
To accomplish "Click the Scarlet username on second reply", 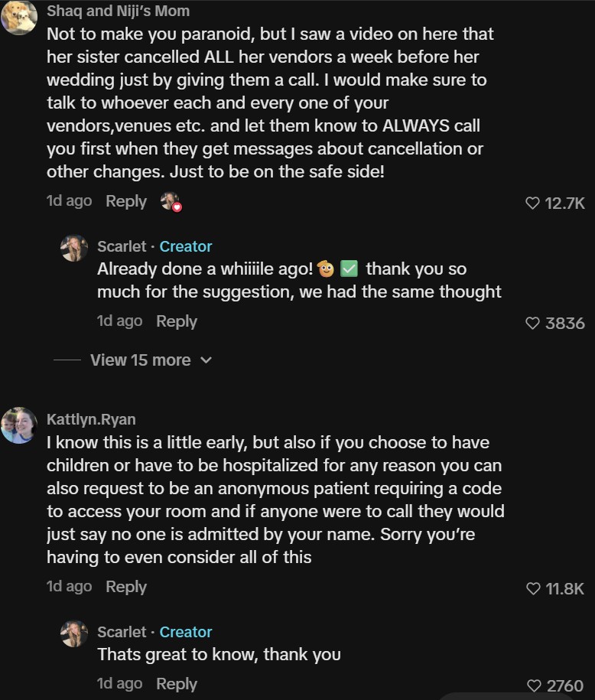I will (x=122, y=632).
